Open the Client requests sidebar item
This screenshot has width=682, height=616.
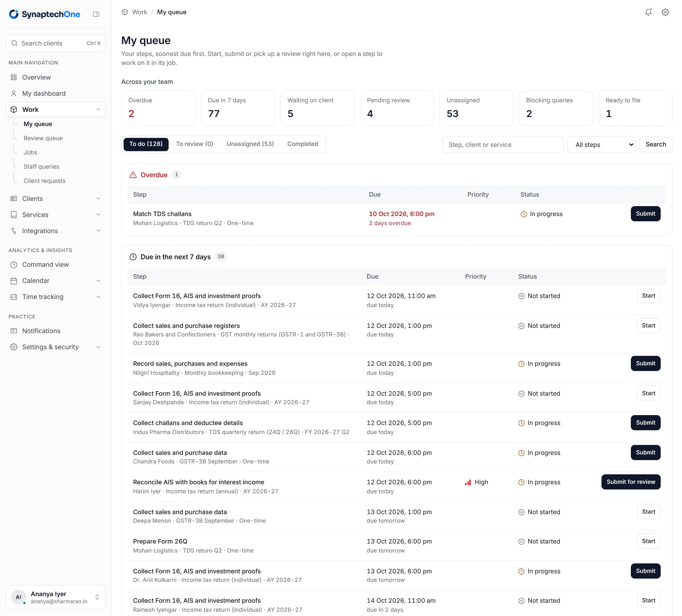(x=45, y=181)
